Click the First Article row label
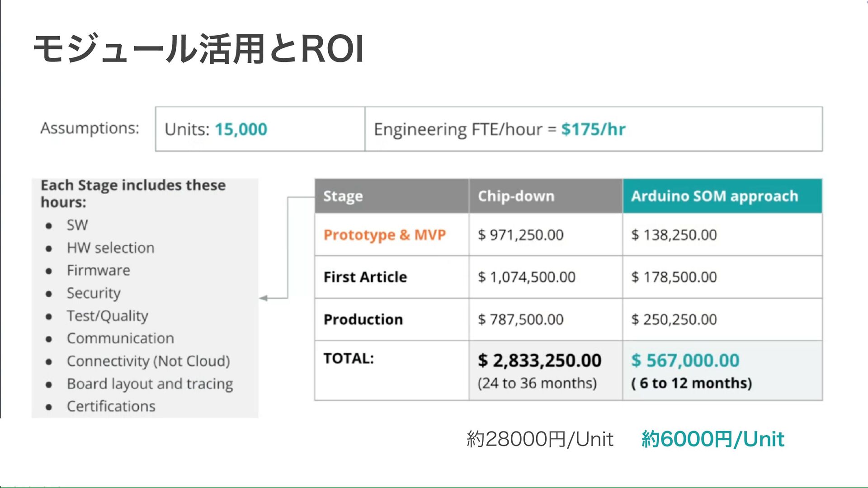 click(365, 277)
